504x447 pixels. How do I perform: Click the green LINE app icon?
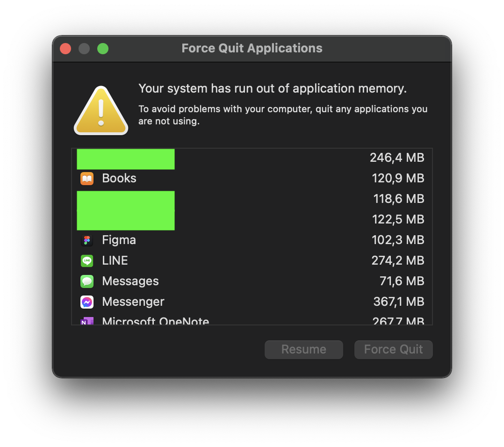point(87,261)
